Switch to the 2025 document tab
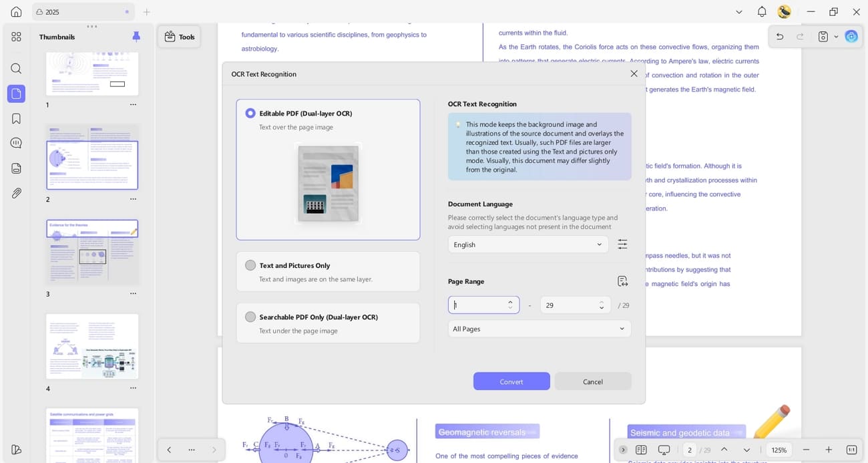The height and width of the screenshot is (463, 868). click(83, 12)
